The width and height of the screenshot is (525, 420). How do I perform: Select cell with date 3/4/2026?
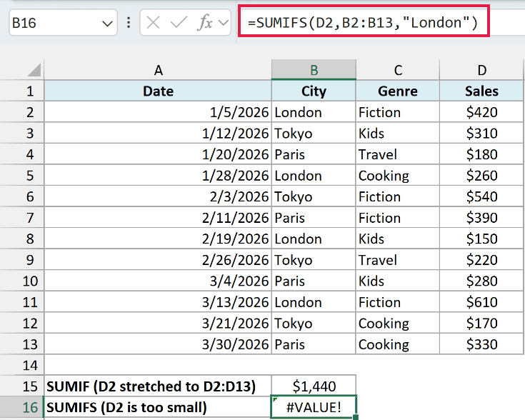(x=158, y=281)
